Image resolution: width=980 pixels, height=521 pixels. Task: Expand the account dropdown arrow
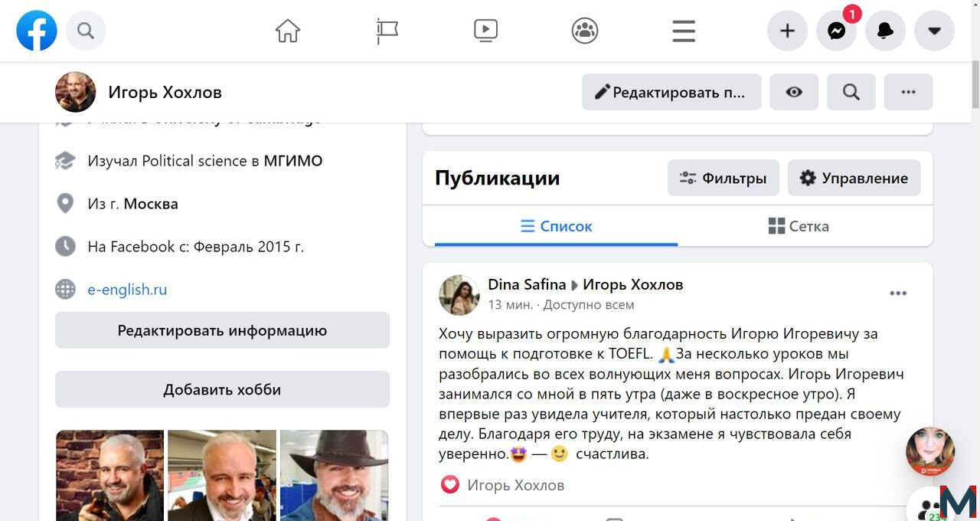tap(934, 31)
